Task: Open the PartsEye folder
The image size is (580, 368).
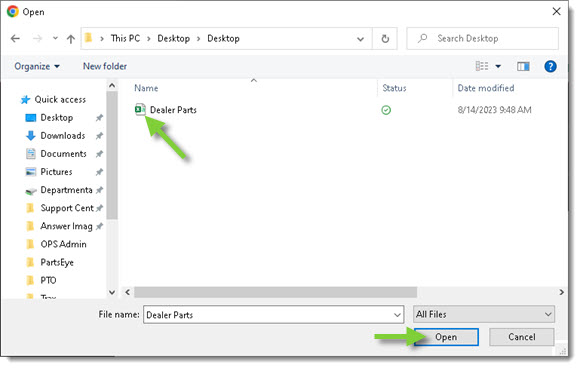Action: 57,263
